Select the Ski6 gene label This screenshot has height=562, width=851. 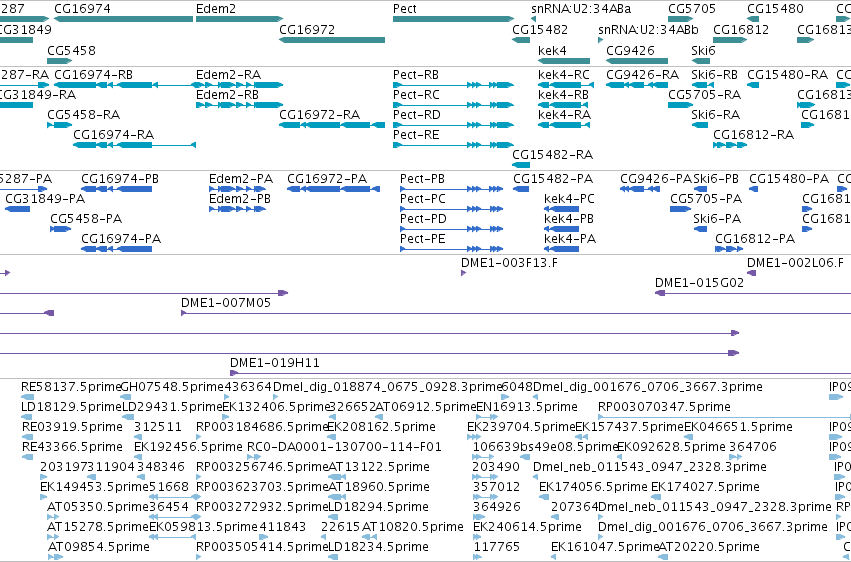(x=703, y=50)
